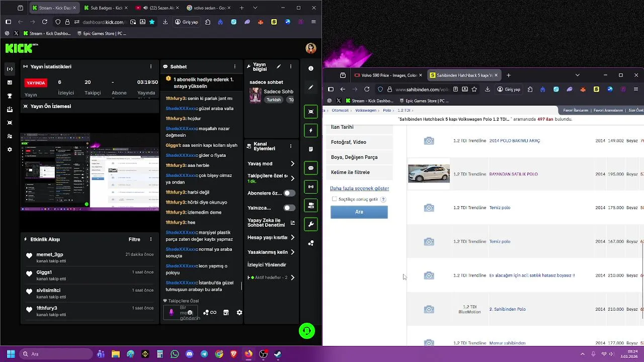Expand Hesap yaşı kısıtlaması option
Viewport: 644px width, 362px height.
coord(271,237)
